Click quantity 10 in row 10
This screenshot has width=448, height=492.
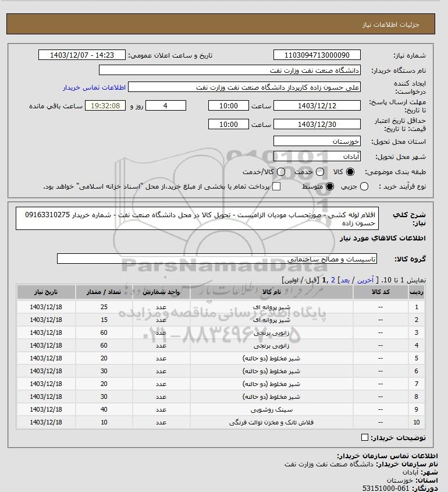pos(104,423)
